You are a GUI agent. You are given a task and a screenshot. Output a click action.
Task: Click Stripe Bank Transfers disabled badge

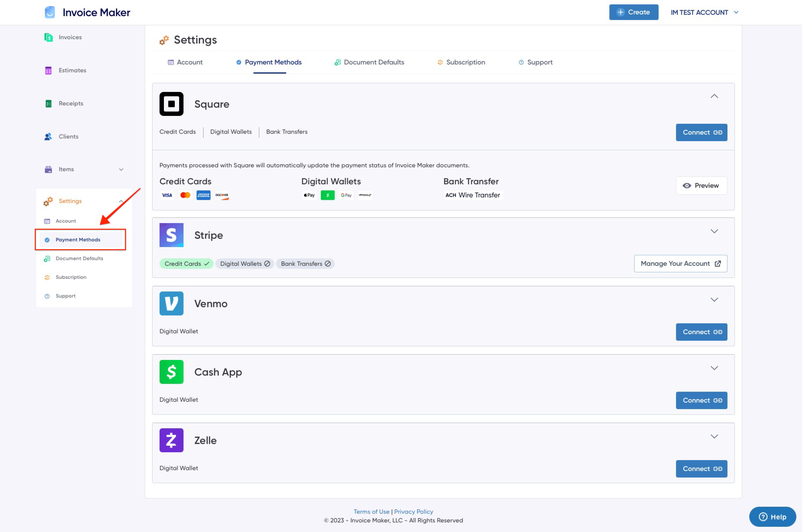[305, 264]
